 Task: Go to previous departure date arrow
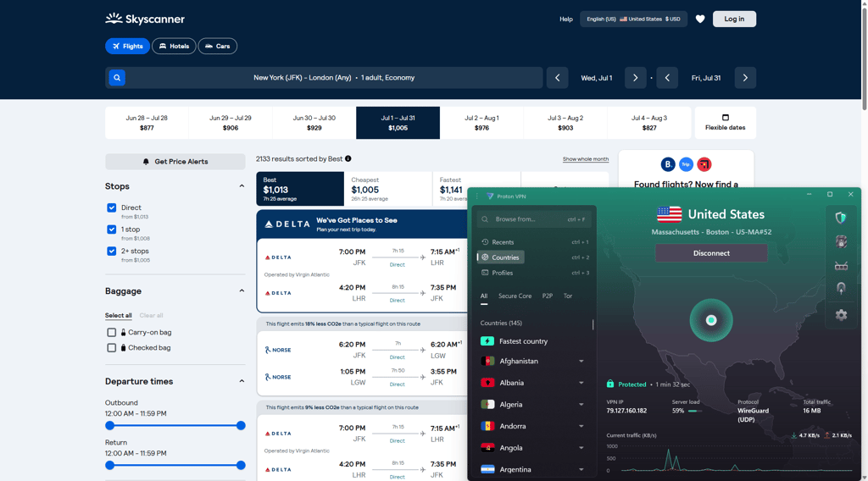tap(558, 78)
